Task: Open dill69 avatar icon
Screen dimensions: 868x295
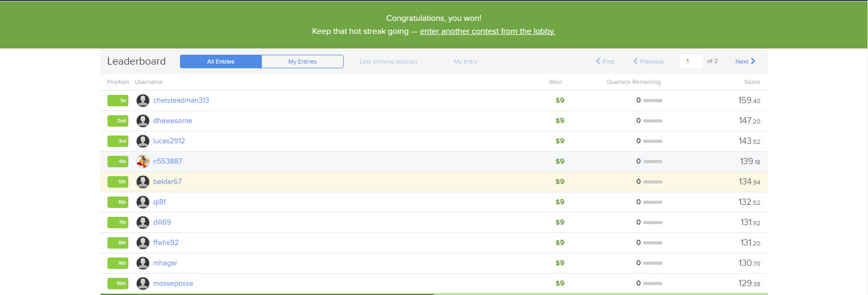Action: [x=143, y=223]
